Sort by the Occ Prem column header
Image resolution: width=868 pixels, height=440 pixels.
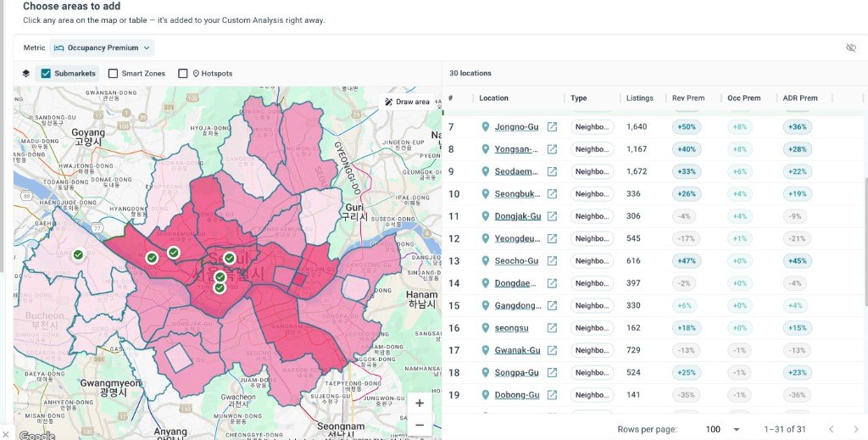coord(744,98)
